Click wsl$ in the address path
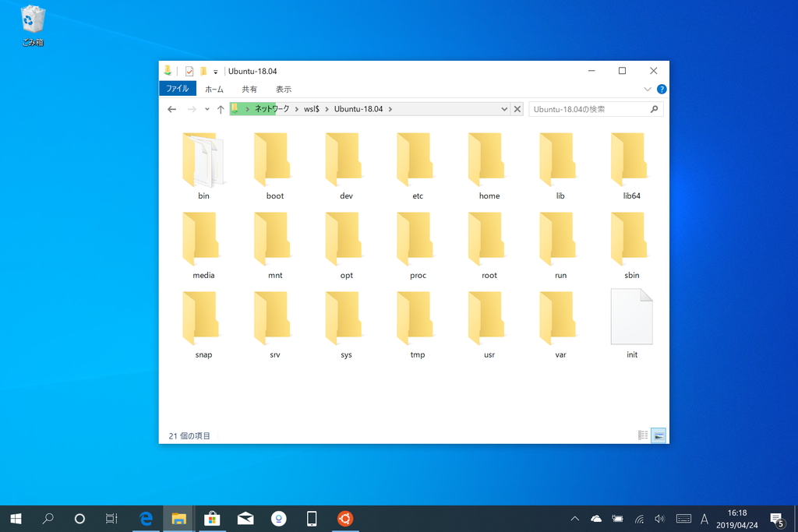Image resolution: width=798 pixels, height=532 pixels. coord(312,109)
